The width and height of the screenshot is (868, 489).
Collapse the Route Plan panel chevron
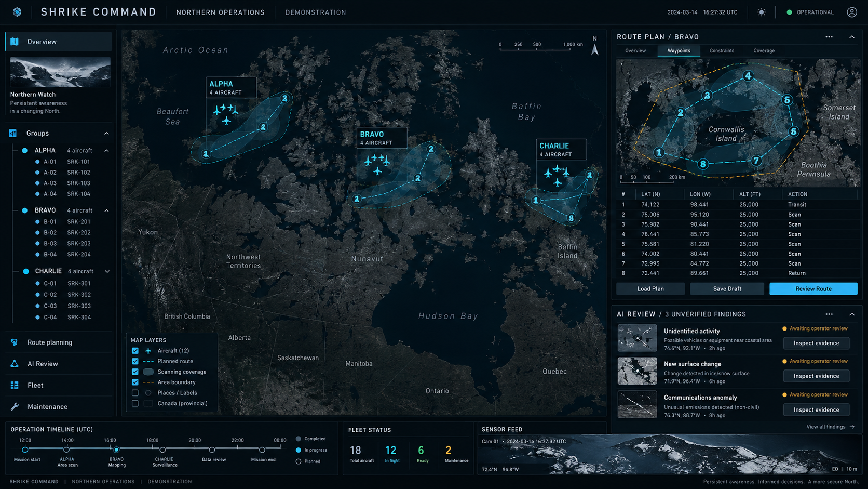pos(852,37)
